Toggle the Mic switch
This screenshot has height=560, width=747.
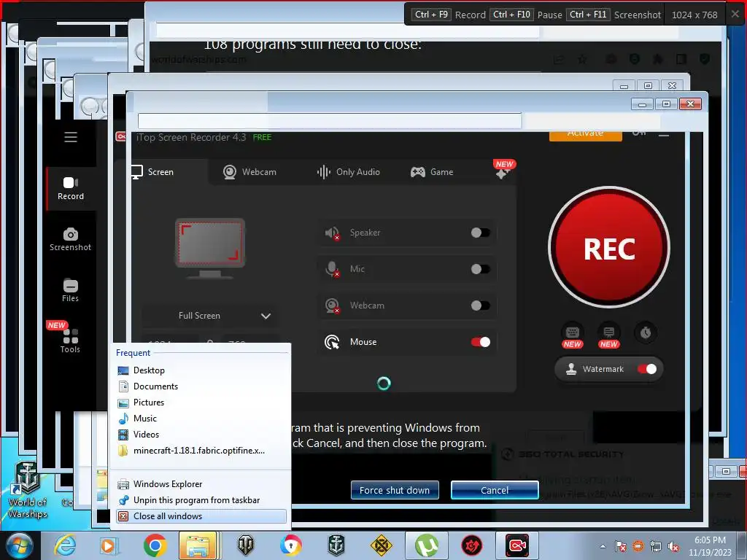[480, 269]
